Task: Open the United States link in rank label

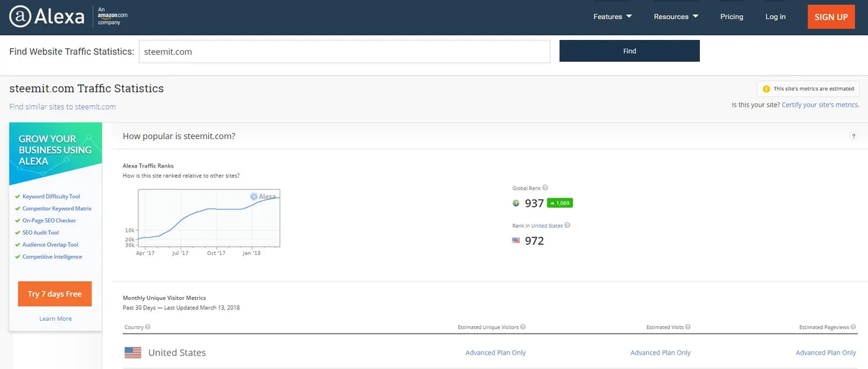Action: coord(547,226)
